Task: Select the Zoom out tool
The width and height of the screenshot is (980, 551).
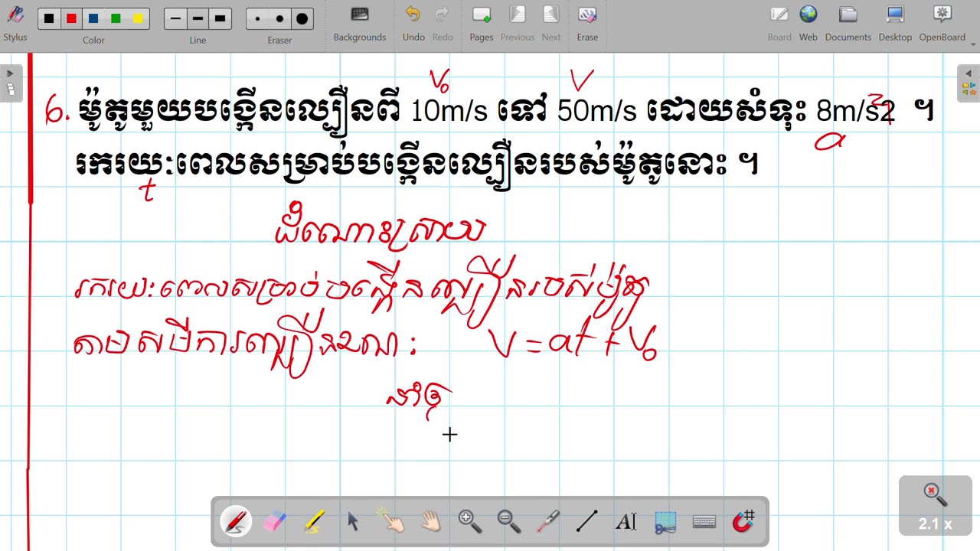Action: (x=509, y=522)
